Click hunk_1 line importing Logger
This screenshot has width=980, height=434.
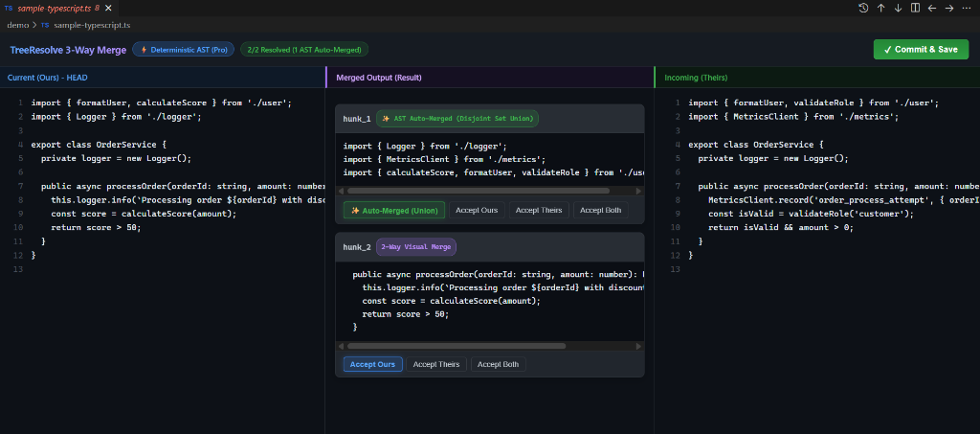425,146
